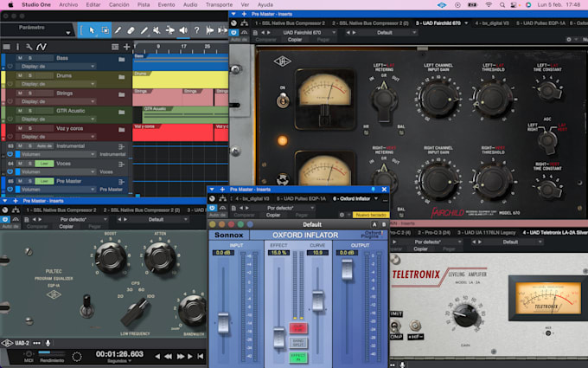Show automation with the curve icon
This screenshot has width=588, height=368.
pos(42,47)
